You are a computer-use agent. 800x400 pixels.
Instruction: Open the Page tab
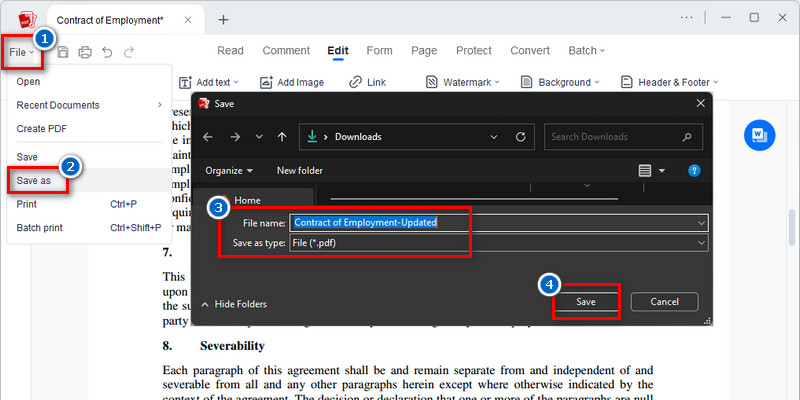point(424,51)
